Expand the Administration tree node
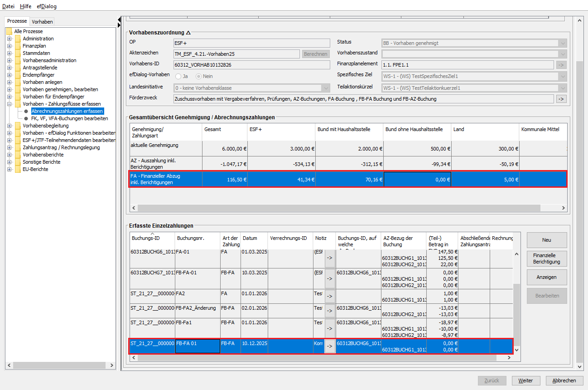This screenshot has width=588, height=390. [x=9, y=39]
